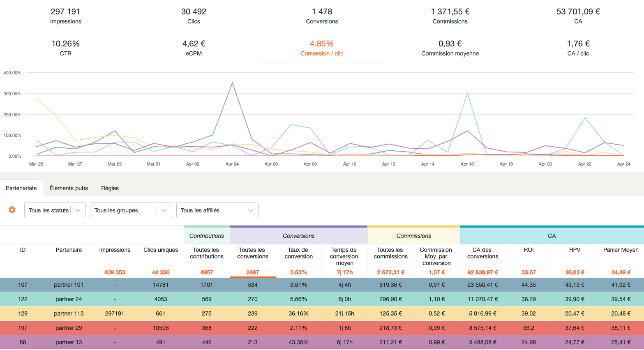
Task: Click the Apr 04 peak on chart
Action: [232, 83]
